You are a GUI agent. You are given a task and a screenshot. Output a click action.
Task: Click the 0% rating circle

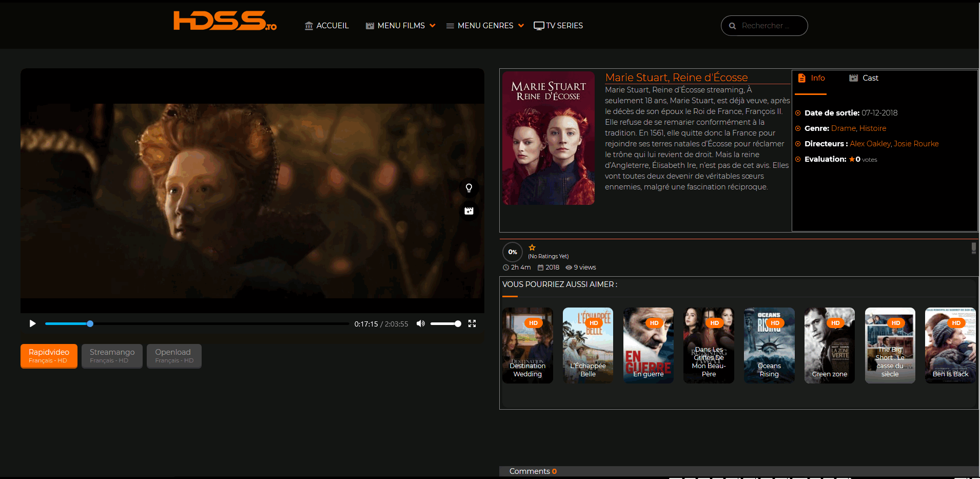513,252
